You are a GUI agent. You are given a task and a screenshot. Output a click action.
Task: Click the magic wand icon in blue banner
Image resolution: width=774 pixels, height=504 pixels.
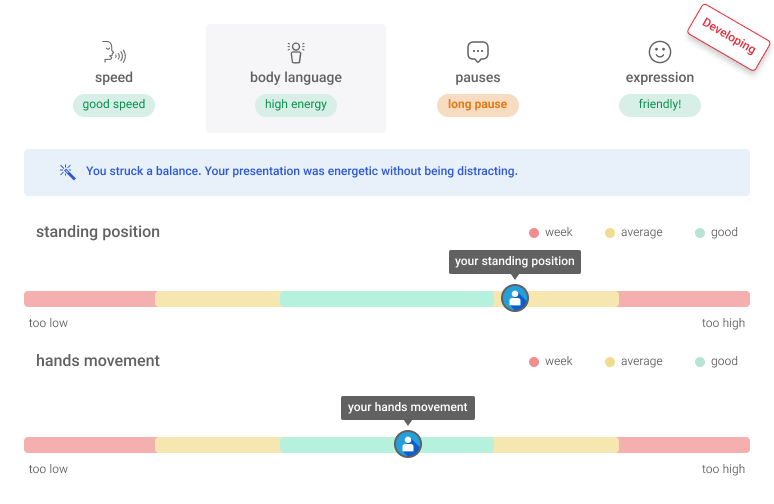[68, 172]
